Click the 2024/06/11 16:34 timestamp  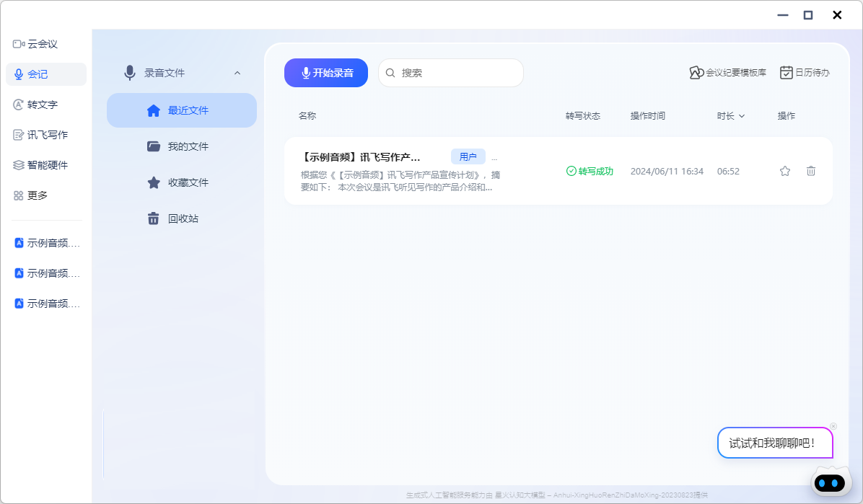[x=667, y=171]
